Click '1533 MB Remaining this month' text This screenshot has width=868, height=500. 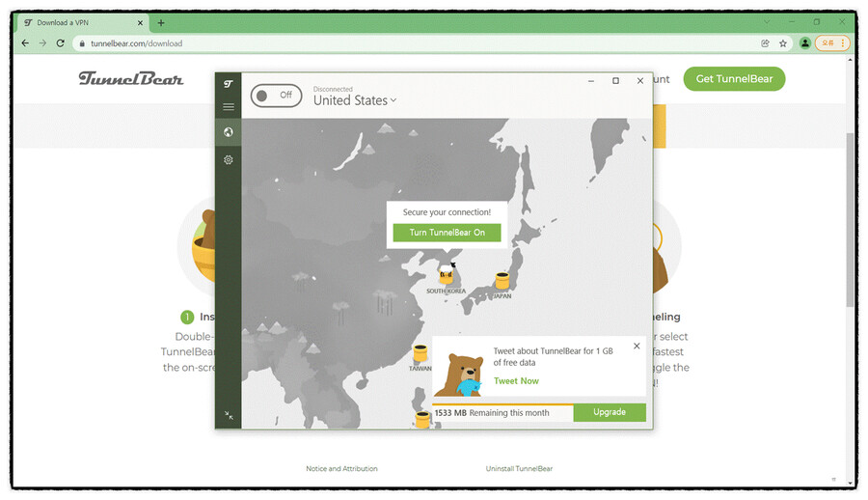point(492,413)
